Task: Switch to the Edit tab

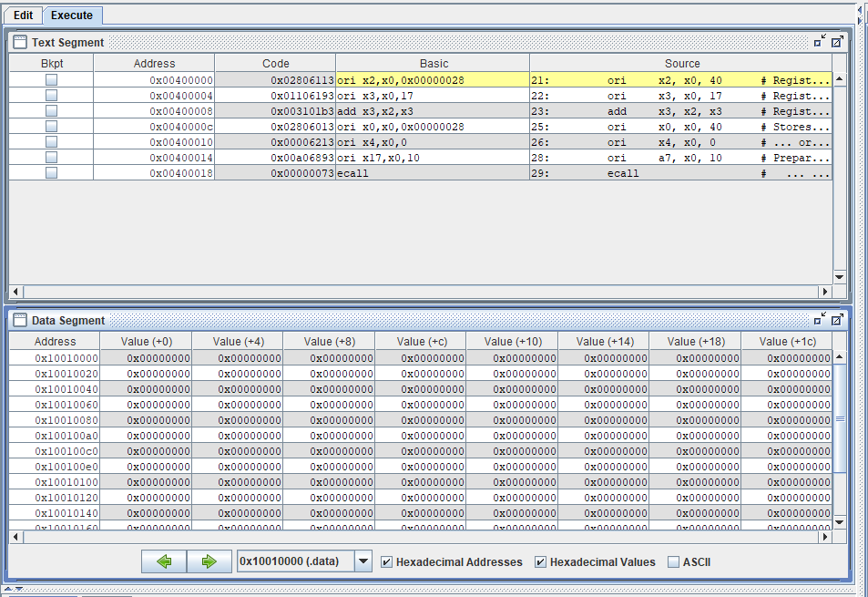Action: coord(23,15)
